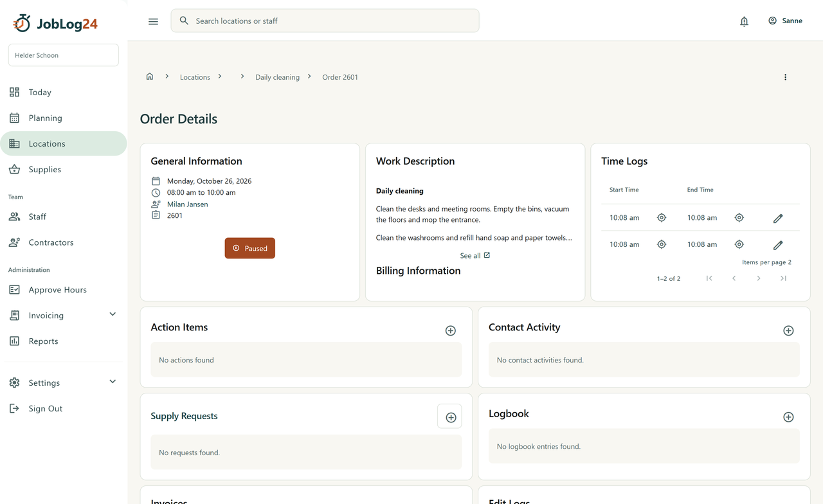Open Approve Hours in the sidebar
Viewport: 823px width, 504px height.
click(64, 290)
